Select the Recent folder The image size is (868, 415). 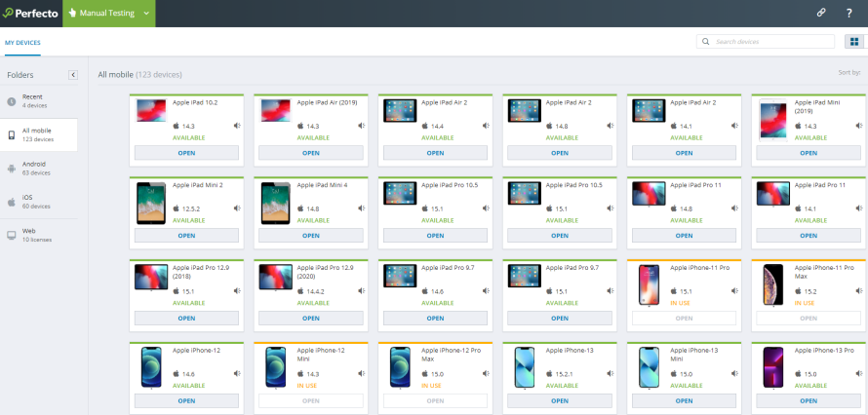39,101
